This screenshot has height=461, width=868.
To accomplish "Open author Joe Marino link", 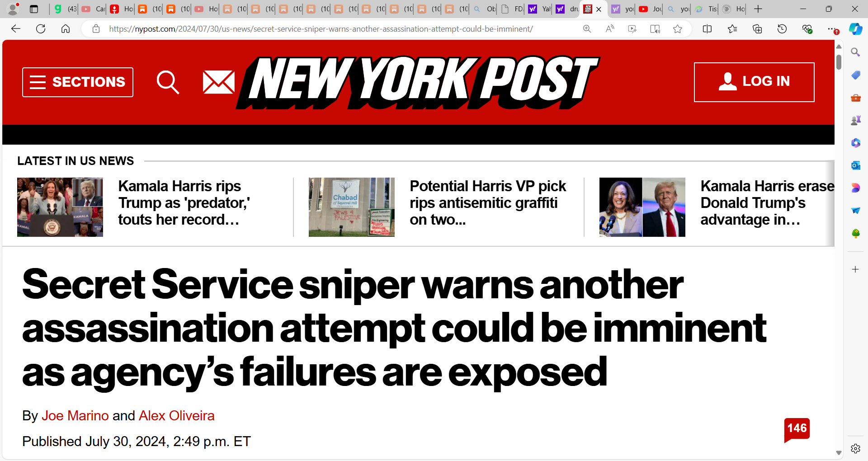I will (75, 415).
